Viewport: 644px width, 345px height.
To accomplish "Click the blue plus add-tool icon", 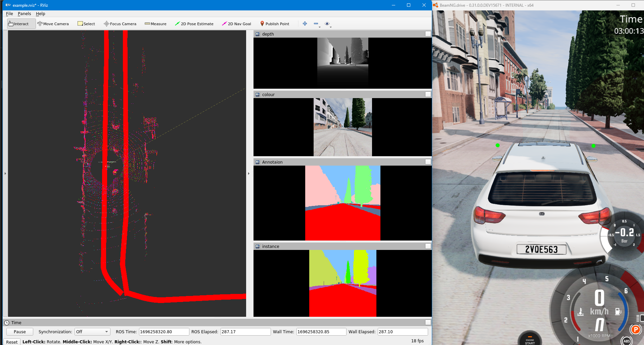I will click(305, 24).
